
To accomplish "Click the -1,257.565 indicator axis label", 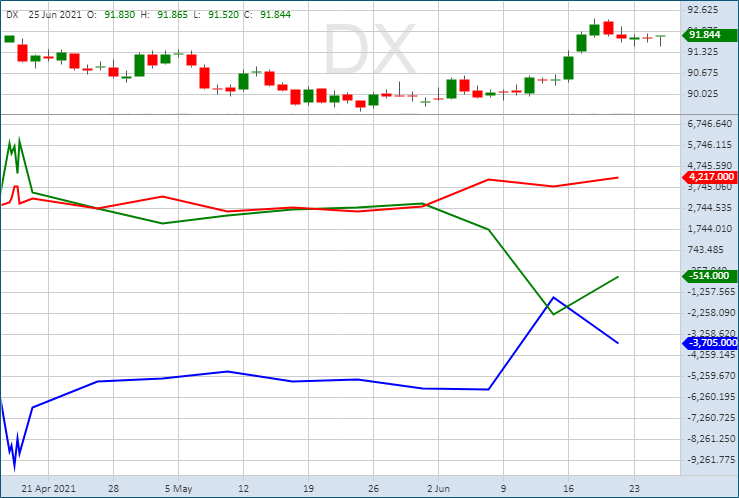I will point(710,292).
